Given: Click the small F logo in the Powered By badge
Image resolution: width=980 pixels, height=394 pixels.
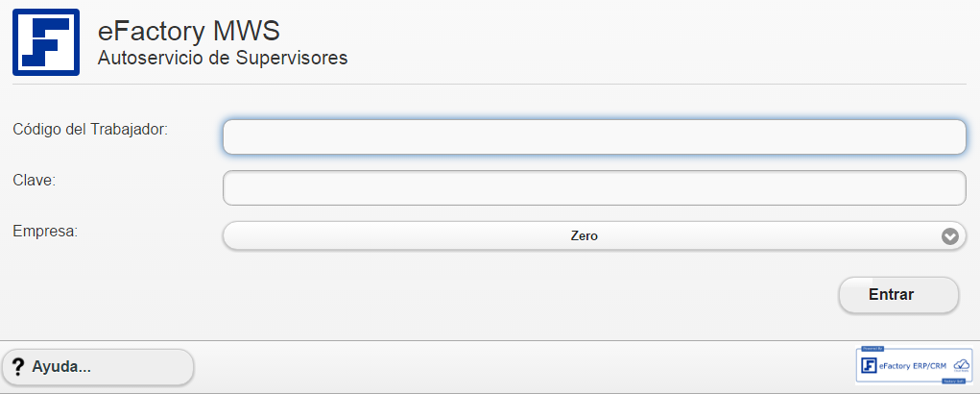Looking at the screenshot, I should pyautogui.click(x=870, y=365).
